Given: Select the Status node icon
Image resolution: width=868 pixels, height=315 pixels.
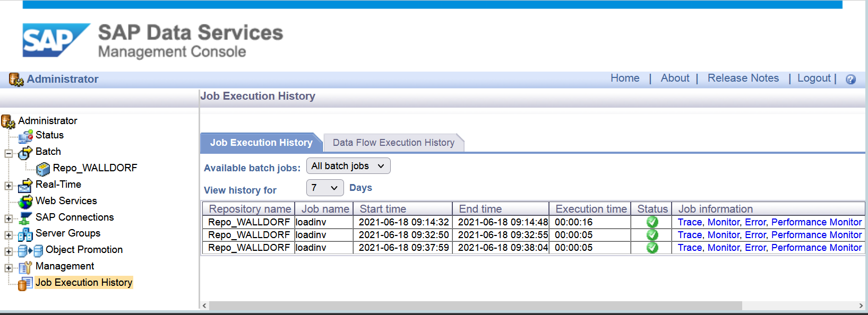Looking at the screenshot, I should [x=25, y=136].
